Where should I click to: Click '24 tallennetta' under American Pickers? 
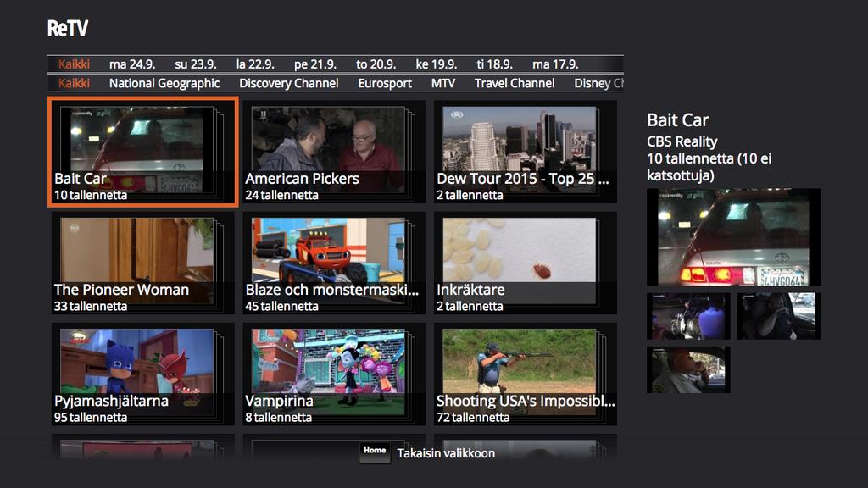[281, 195]
